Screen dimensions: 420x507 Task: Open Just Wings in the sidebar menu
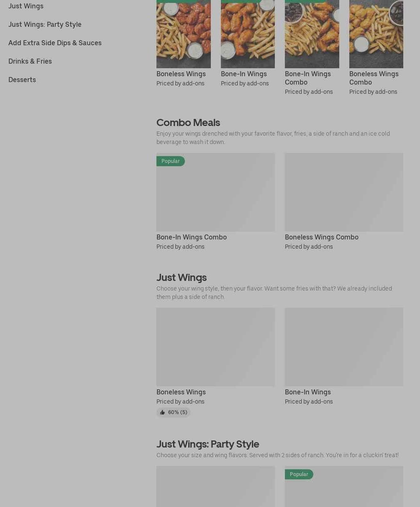(x=26, y=6)
